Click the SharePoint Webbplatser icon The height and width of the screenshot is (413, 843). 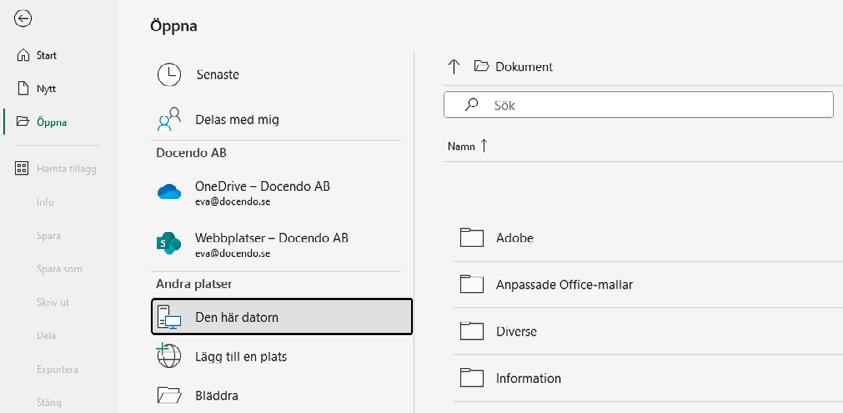point(168,244)
